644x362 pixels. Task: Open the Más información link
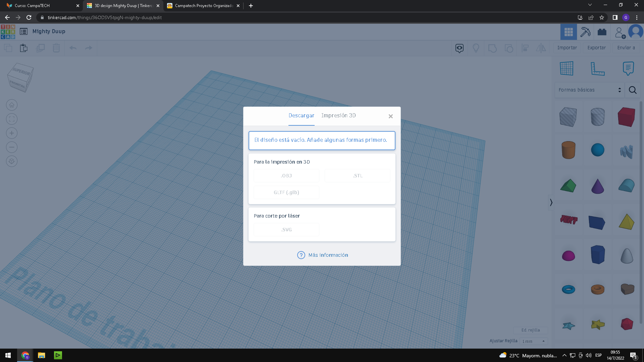pos(328,255)
